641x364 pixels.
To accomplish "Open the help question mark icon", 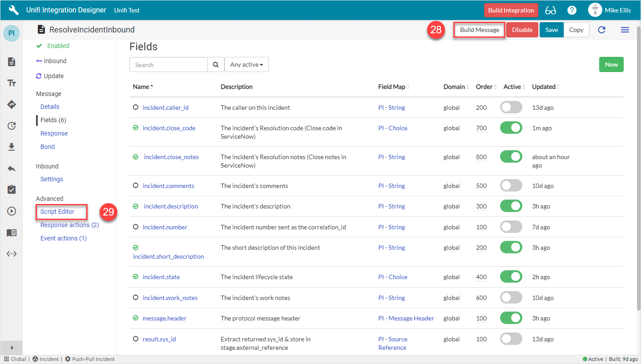I will pyautogui.click(x=572, y=10).
